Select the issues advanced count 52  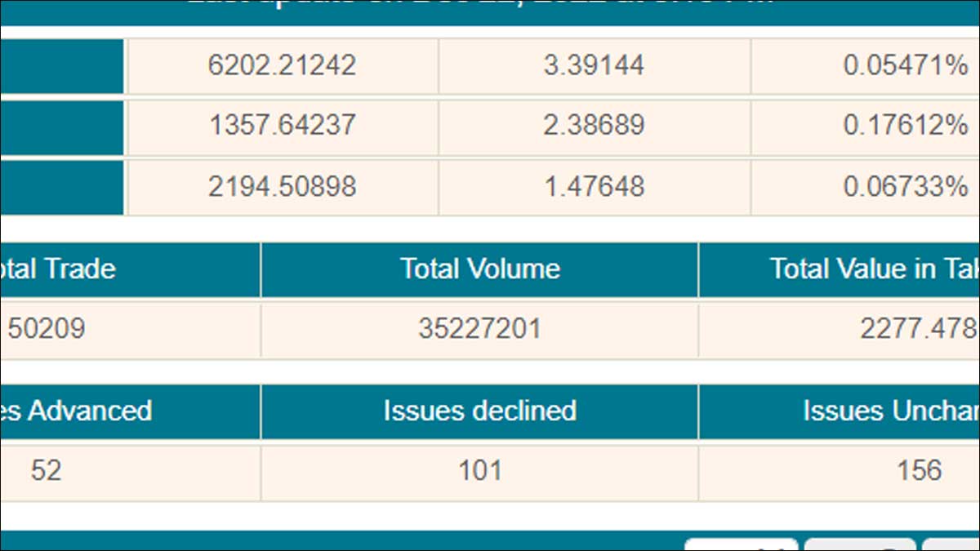pyautogui.click(x=47, y=471)
